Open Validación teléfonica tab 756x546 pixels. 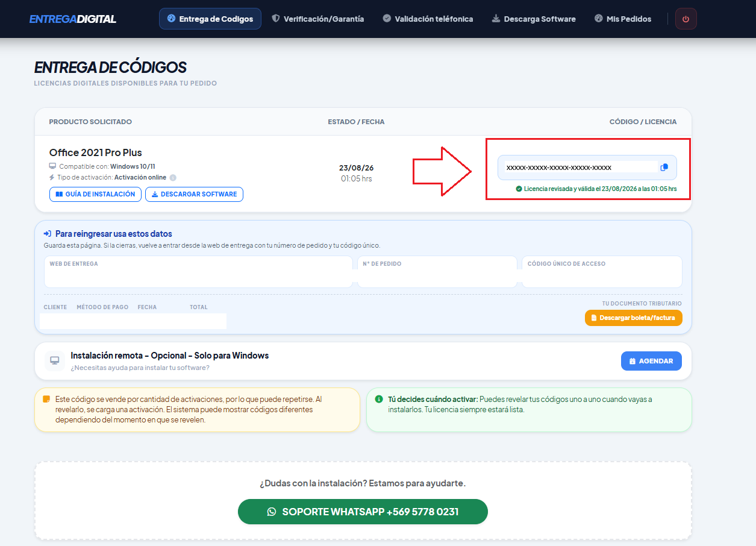[428, 19]
